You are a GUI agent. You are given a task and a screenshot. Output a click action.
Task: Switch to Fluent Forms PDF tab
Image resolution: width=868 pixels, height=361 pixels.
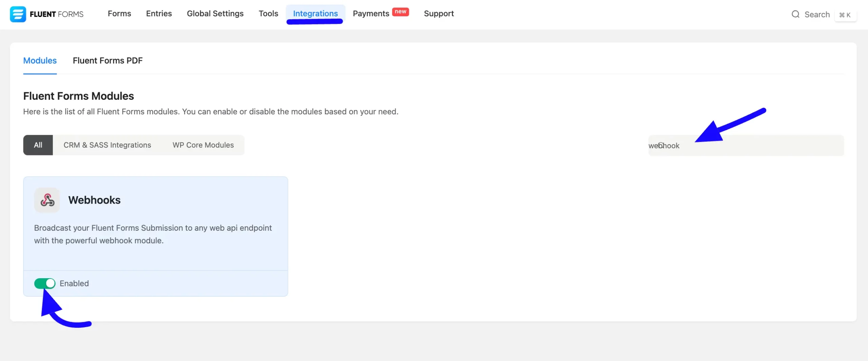coord(107,60)
